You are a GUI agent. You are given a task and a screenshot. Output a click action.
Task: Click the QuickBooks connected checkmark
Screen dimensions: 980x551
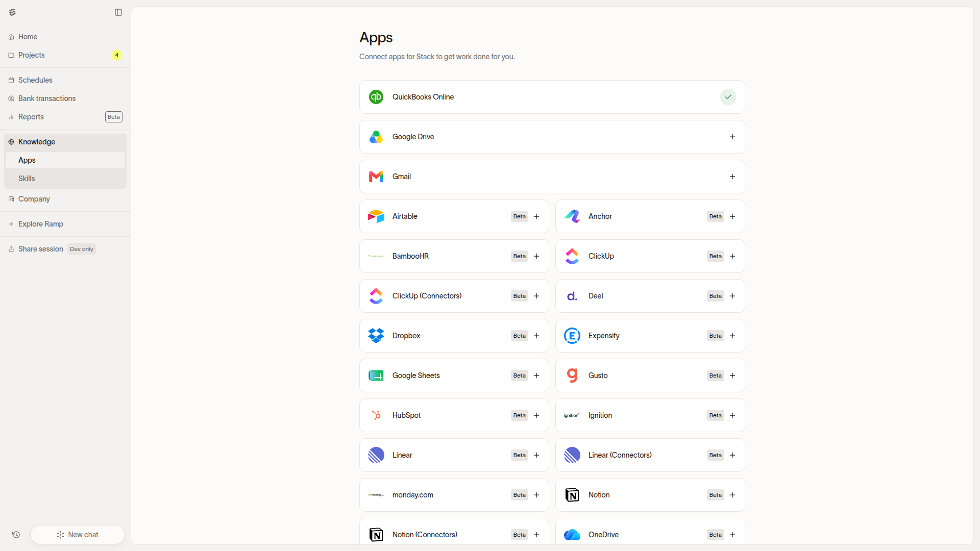(x=728, y=97)
